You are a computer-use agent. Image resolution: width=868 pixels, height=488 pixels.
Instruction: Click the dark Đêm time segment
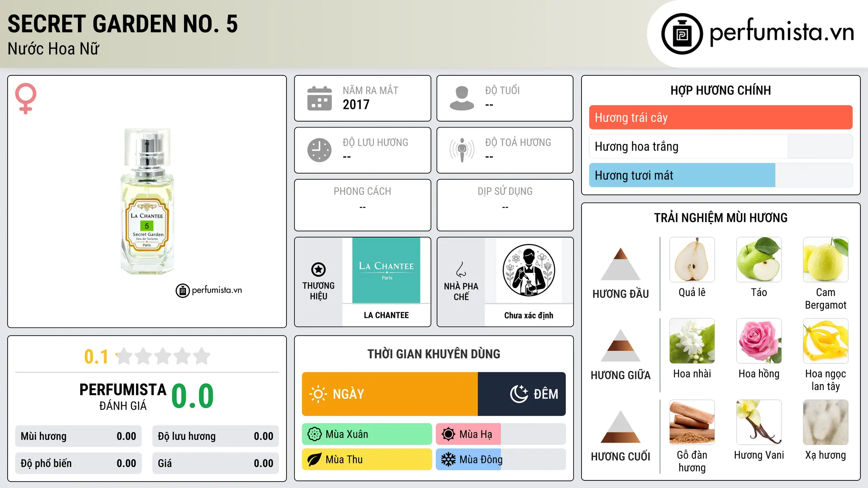522,394
